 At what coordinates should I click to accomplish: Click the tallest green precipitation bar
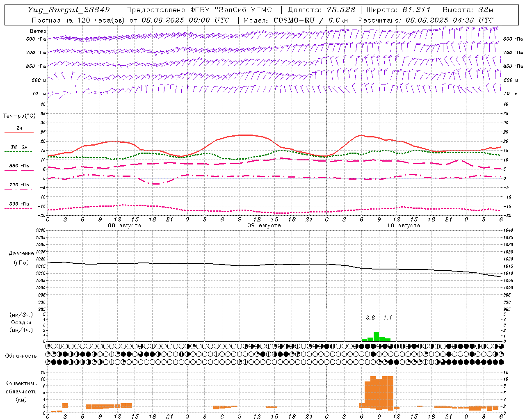click(376, 336)
